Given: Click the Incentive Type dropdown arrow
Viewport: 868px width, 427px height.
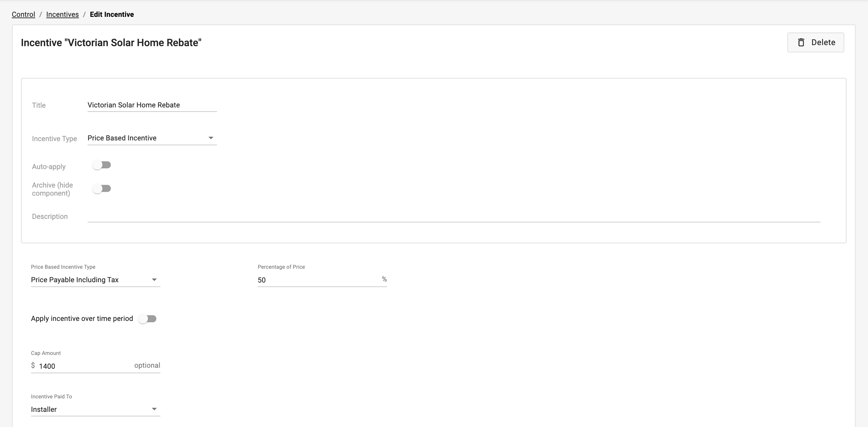Looking at the screenshot, I should click(x=211, y=138).
